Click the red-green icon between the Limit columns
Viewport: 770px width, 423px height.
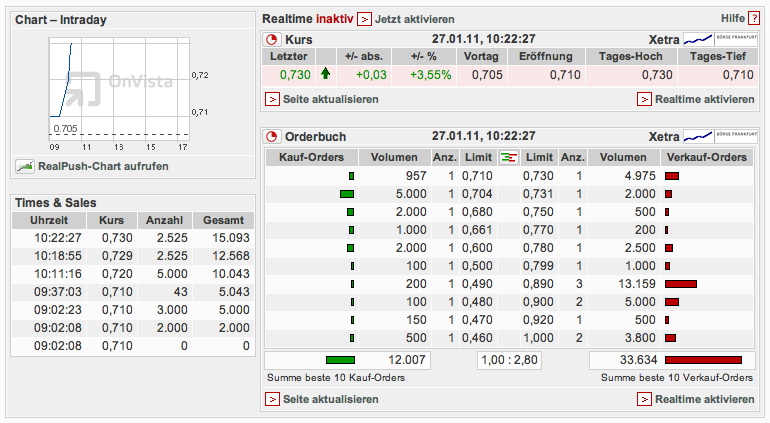[509, 157]
